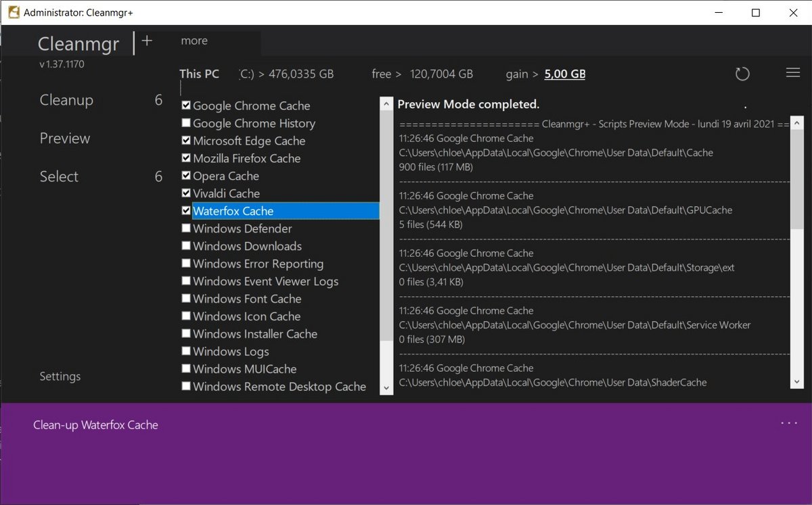The width and height of the screenshot is (812, 505).
Task: Click the underlined 5,00 GB gain value
Action: tap(565, 74)
